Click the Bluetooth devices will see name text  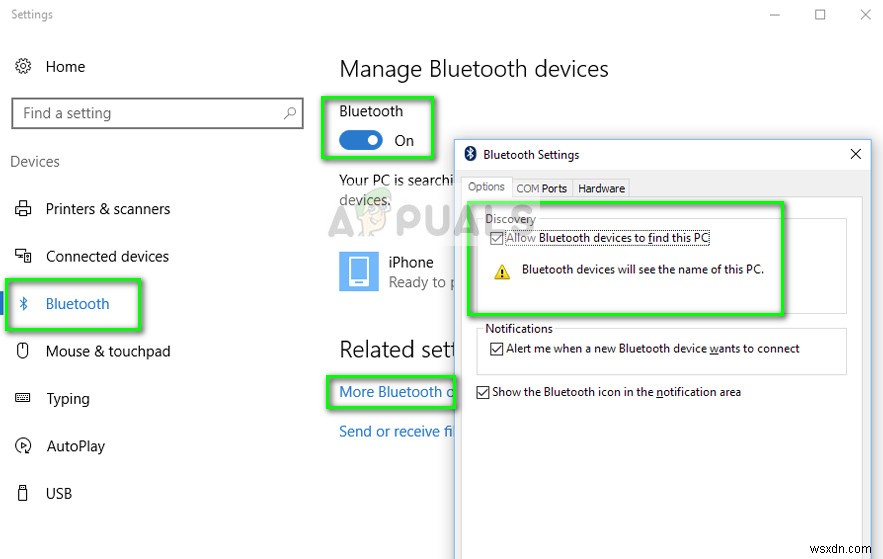pos(643,269)
